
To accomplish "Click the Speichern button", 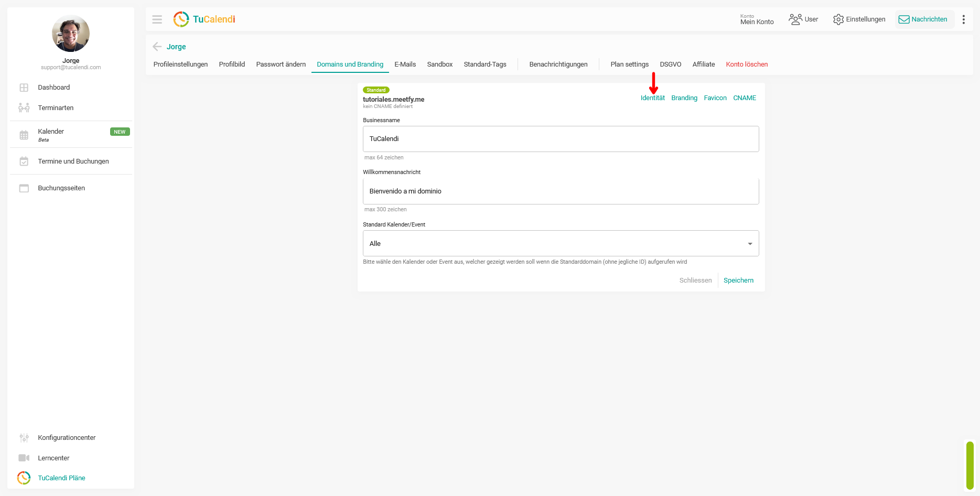I will click(x=738, y=281).
